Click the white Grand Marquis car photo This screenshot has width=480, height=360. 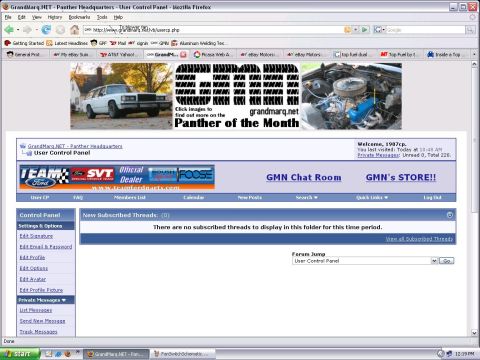[122, 96]
